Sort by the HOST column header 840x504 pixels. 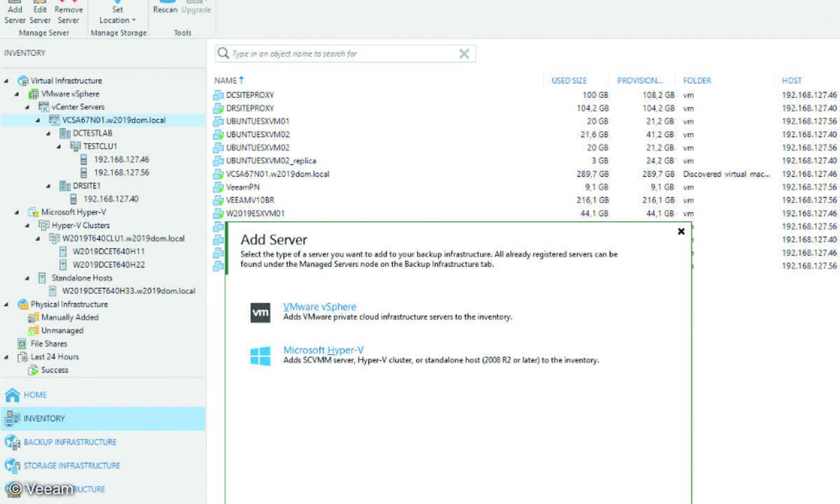click(792, 80)
